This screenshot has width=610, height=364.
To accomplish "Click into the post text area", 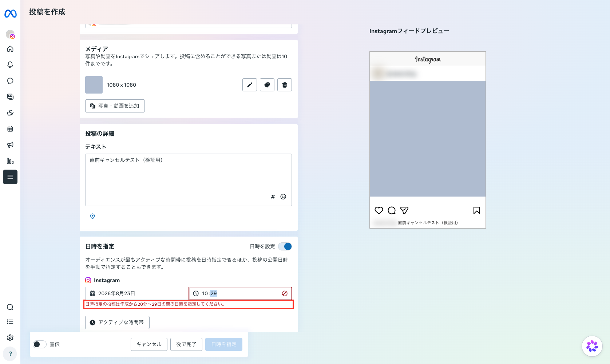I will coord(189,180).
